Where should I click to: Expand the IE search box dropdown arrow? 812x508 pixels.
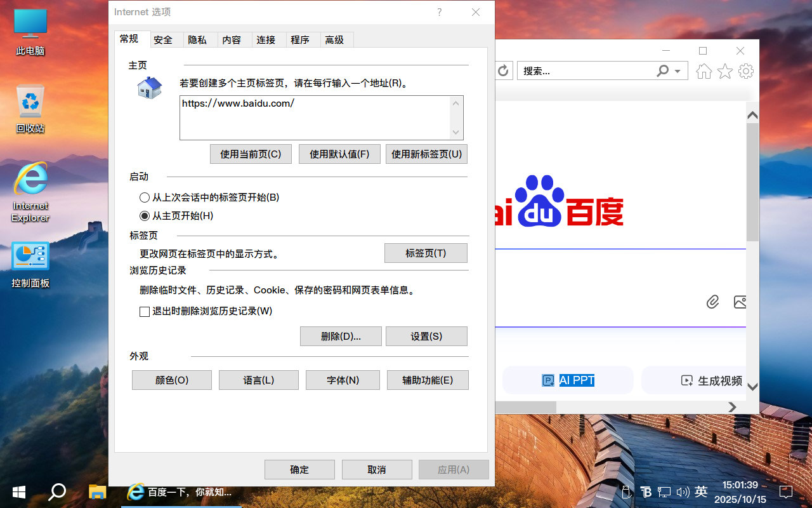[x=678, y=71]
